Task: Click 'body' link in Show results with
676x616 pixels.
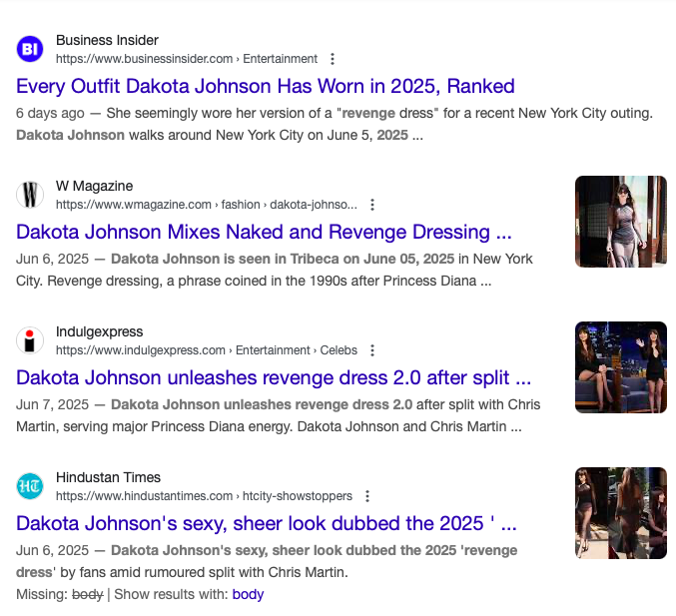Action: 248,594
